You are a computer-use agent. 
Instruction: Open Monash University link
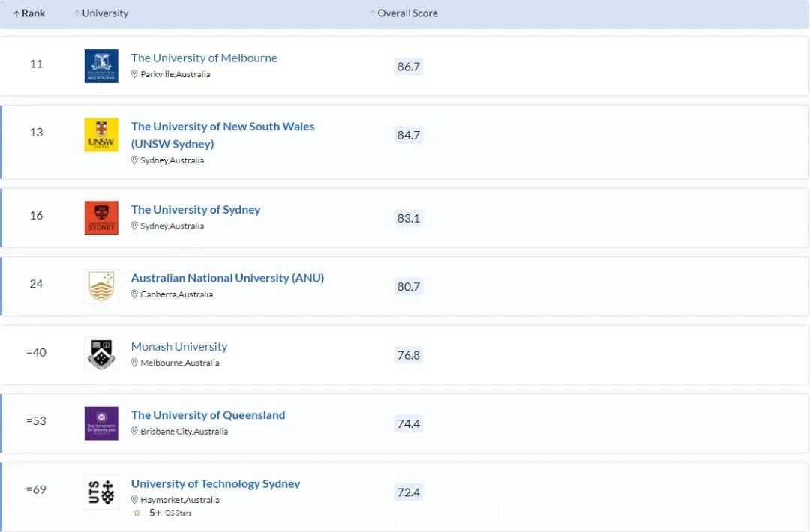(x=179, y=347)
